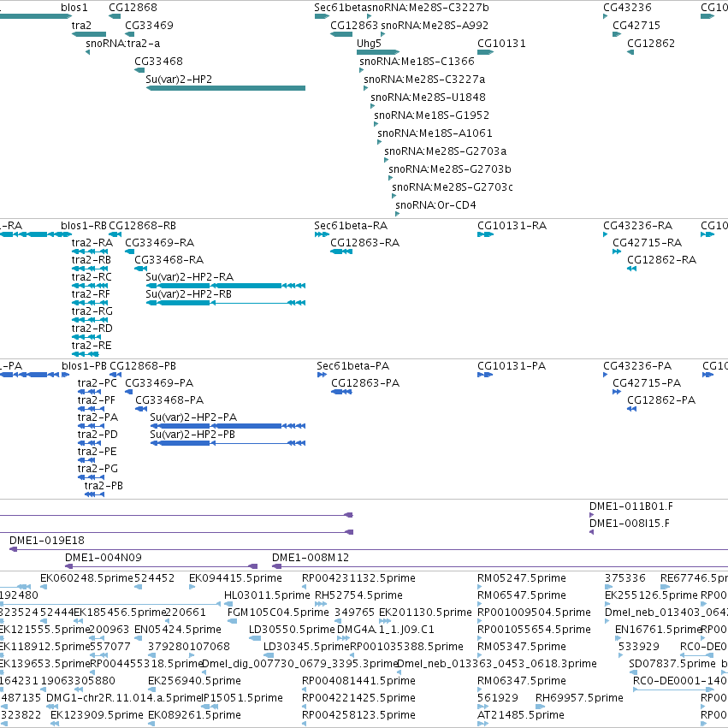Viewport: 728px width, 728px height.
Task: Click snoRNA:Me18S-C1366 label
Action: coord(417,62)
